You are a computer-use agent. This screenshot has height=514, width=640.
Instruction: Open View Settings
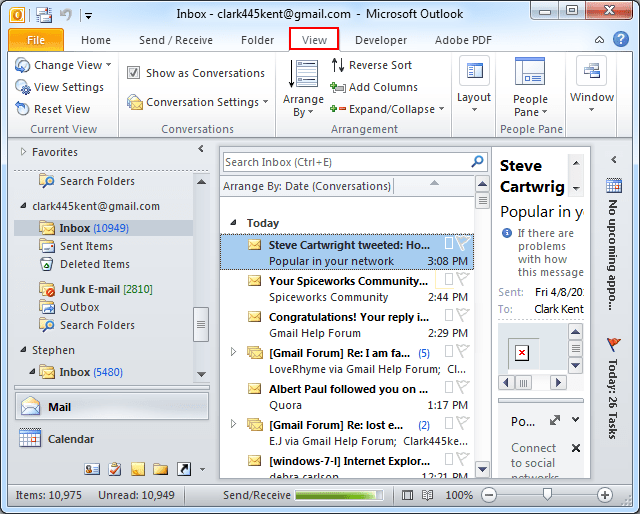coord(60,87)
